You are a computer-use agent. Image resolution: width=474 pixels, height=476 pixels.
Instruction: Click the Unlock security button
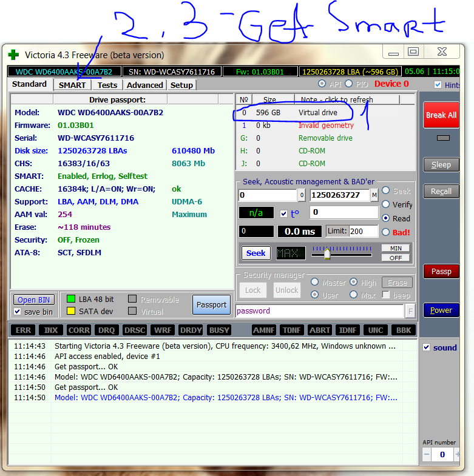click(x=287, y=290)
